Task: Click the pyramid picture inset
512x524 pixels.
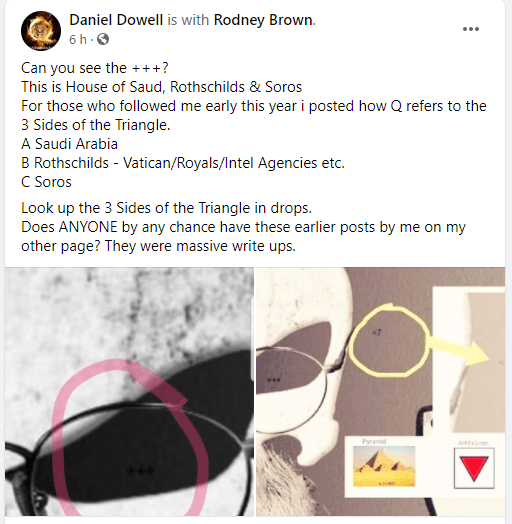Action: point(384,466)
